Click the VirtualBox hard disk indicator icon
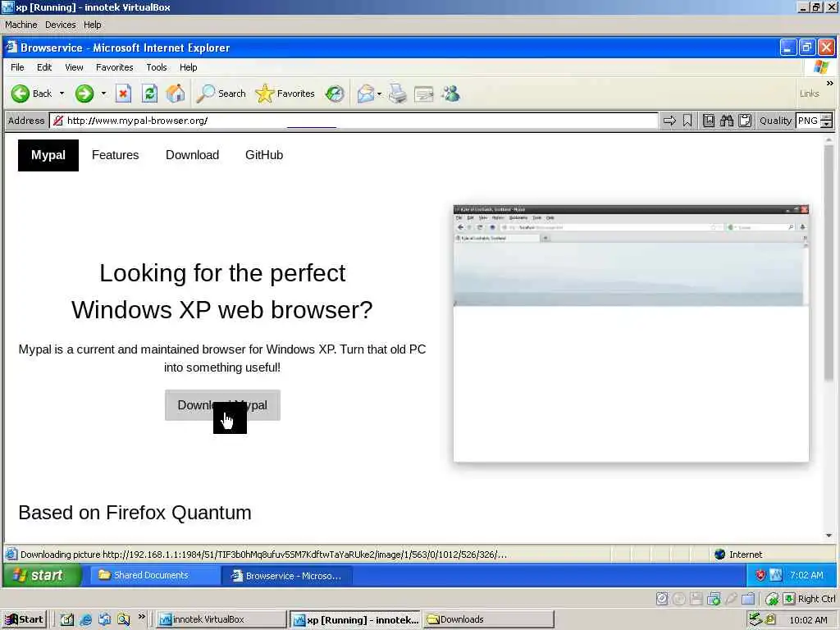840x630 pixels. tap(662, 598)
